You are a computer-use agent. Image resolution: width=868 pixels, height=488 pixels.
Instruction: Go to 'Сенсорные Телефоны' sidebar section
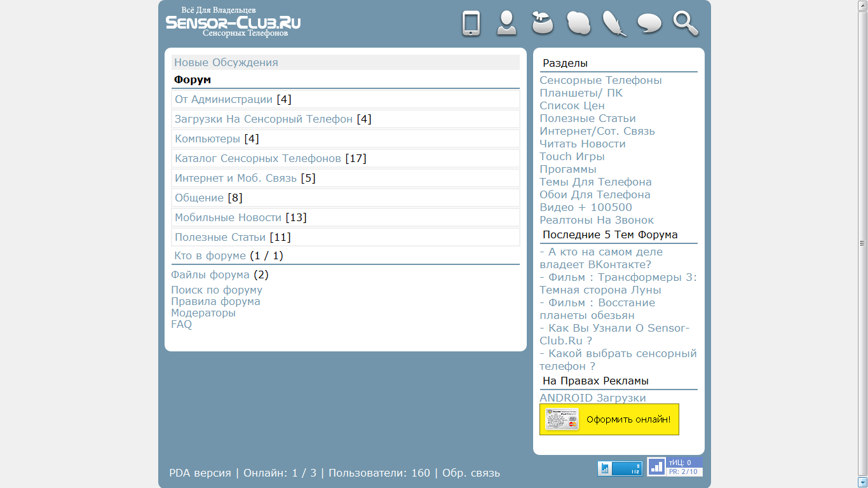click(600, 80)
